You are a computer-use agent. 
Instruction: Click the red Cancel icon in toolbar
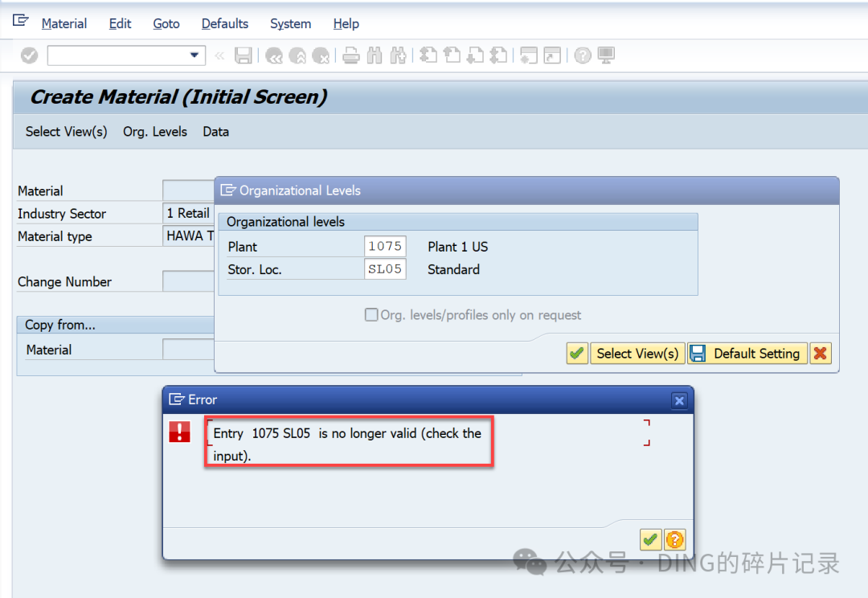[321, 55]
